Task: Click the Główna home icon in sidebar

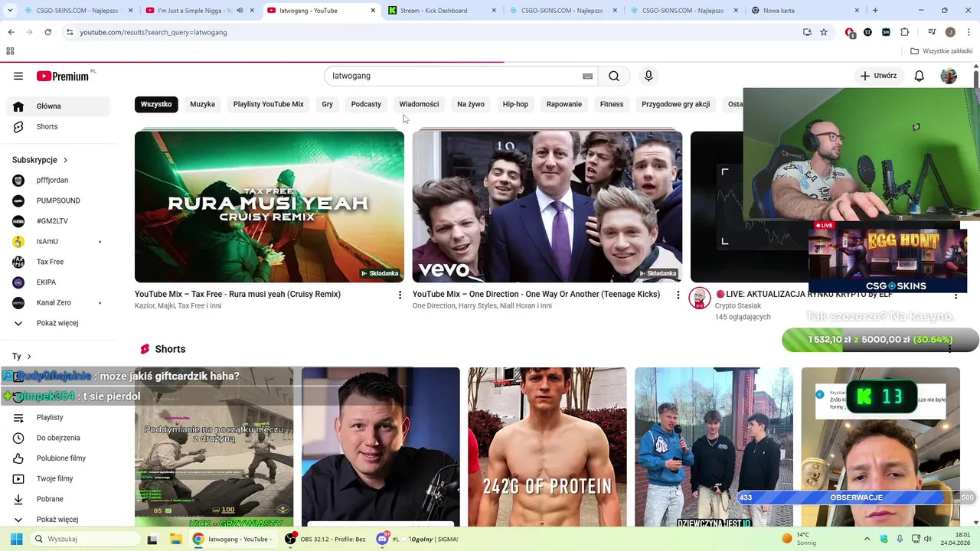Action: coord(18,106)
